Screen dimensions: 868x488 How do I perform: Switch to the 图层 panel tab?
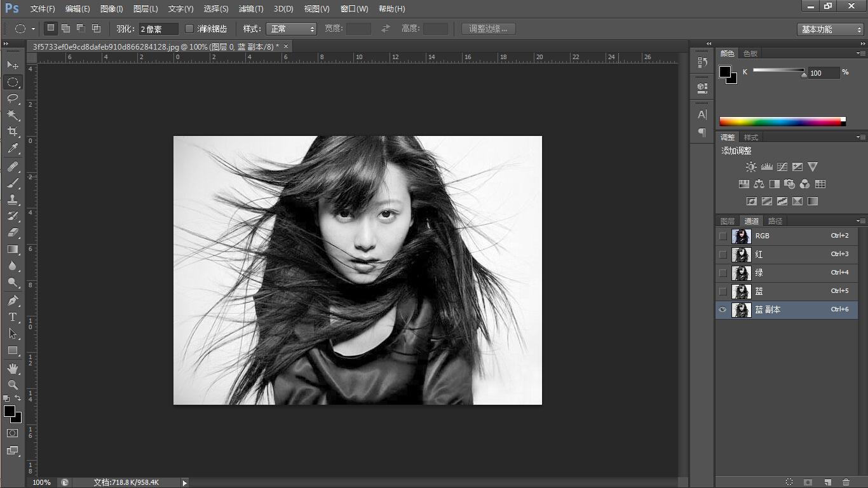pyautogui.click(x=728, y=221)
